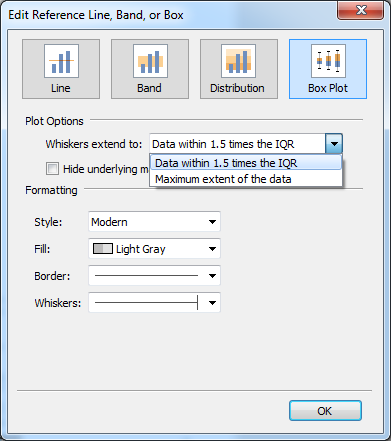Click the Border line preview sample
Viewport: 391px width, 441px height.
click(146, 276)
